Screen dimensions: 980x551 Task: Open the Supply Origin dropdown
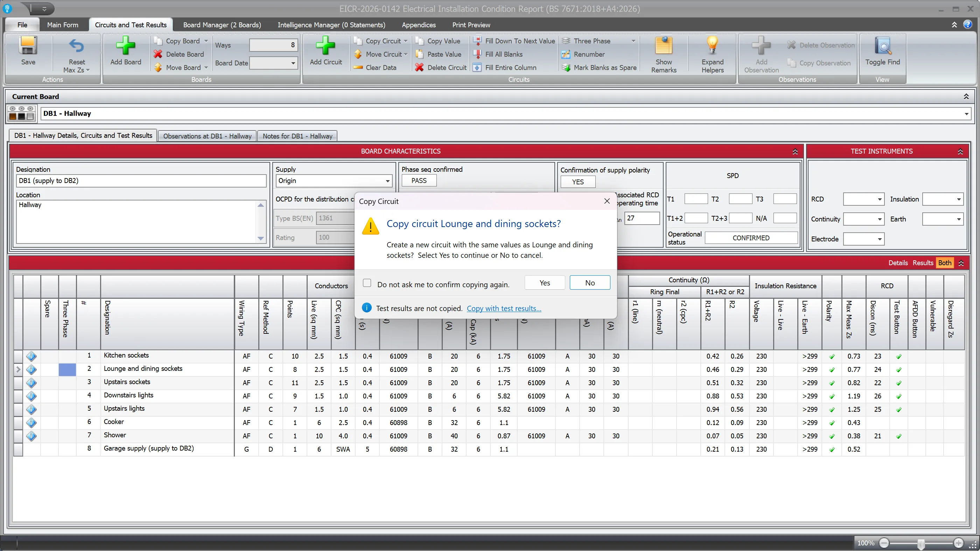click(x=387, y=181)
